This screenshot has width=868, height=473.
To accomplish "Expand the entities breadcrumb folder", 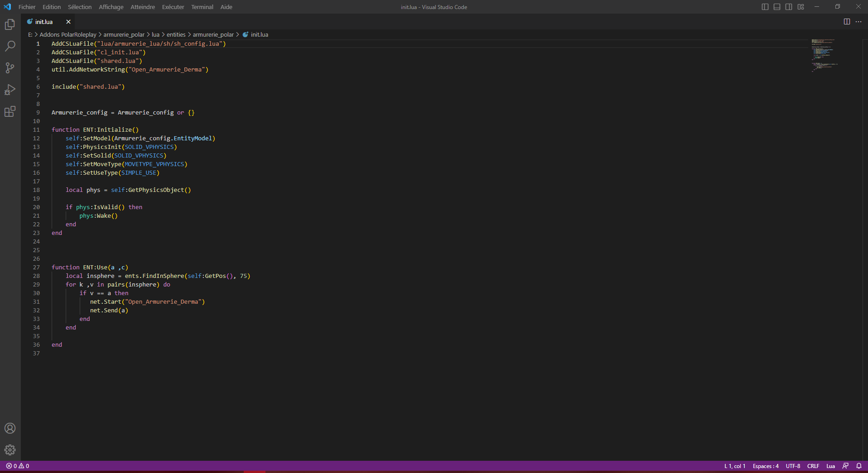I will point(176,34).
